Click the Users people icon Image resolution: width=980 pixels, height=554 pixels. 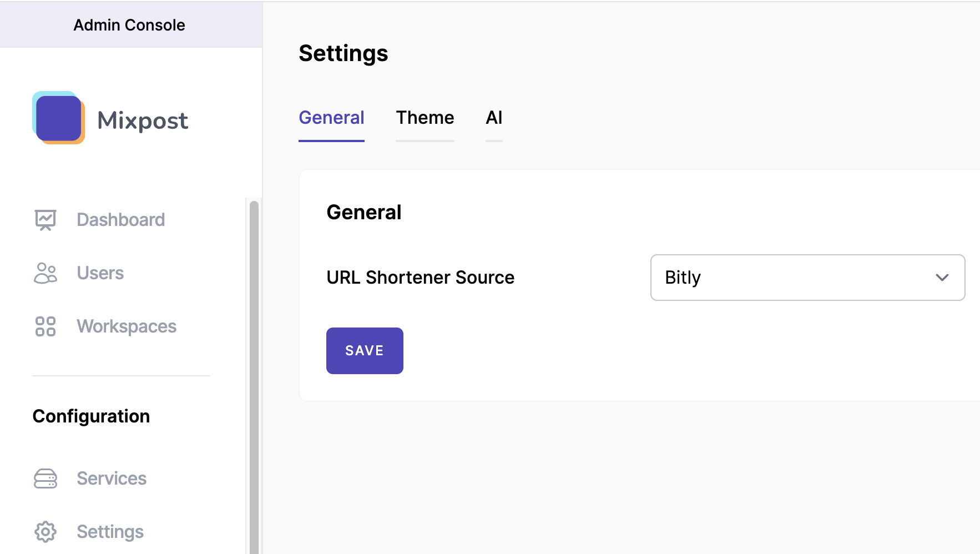pos(46,273)
